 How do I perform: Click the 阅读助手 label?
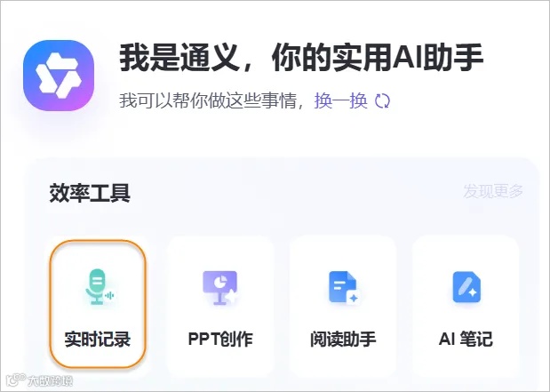(343, 339)
